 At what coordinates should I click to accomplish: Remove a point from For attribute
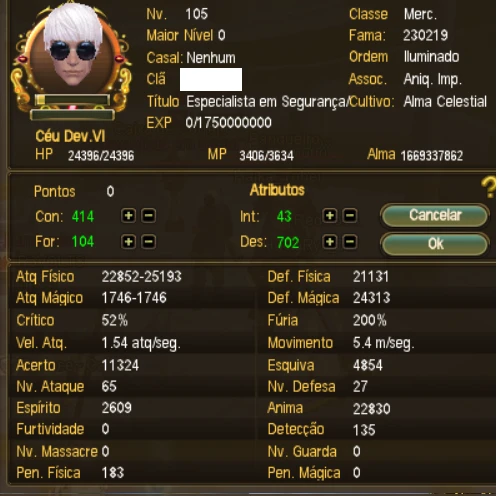[x=148, y=242]
